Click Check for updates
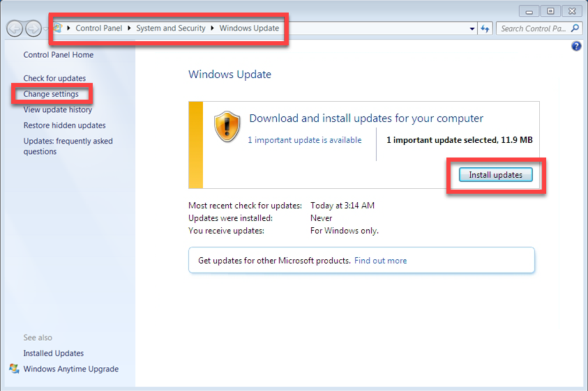Viewport: 588px width, 391px height. coord(54,78)
